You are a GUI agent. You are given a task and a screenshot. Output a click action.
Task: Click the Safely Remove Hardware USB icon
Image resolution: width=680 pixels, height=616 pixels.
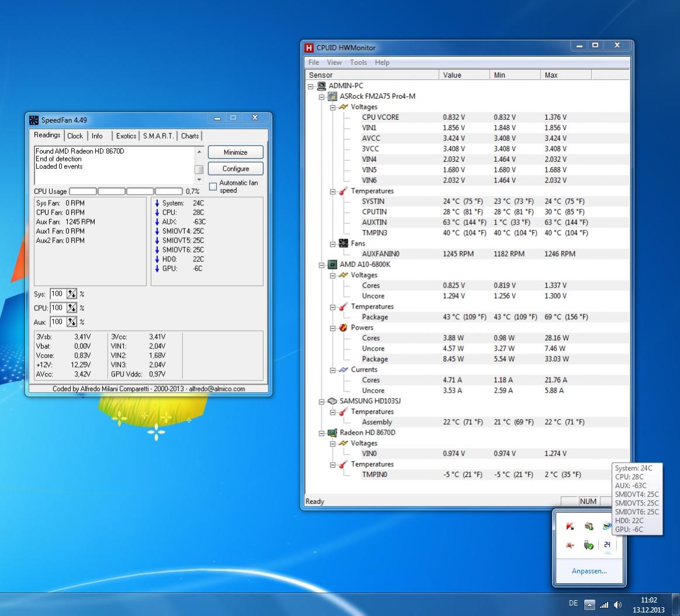(x=589, y=545)
